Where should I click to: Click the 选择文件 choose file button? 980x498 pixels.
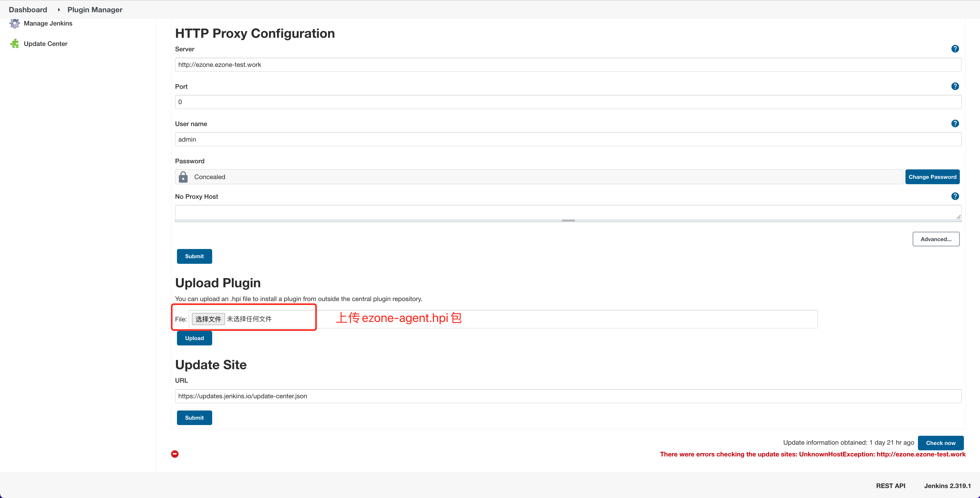click(x=208, y=319)
